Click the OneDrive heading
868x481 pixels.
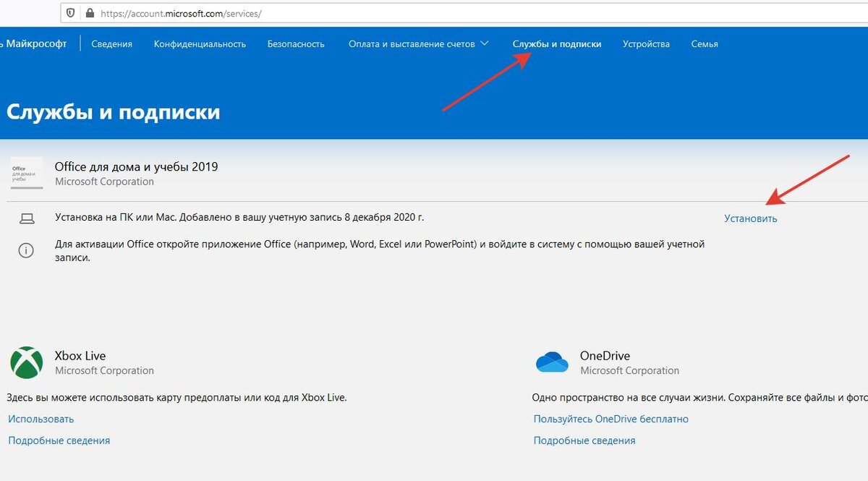point(605,356)
